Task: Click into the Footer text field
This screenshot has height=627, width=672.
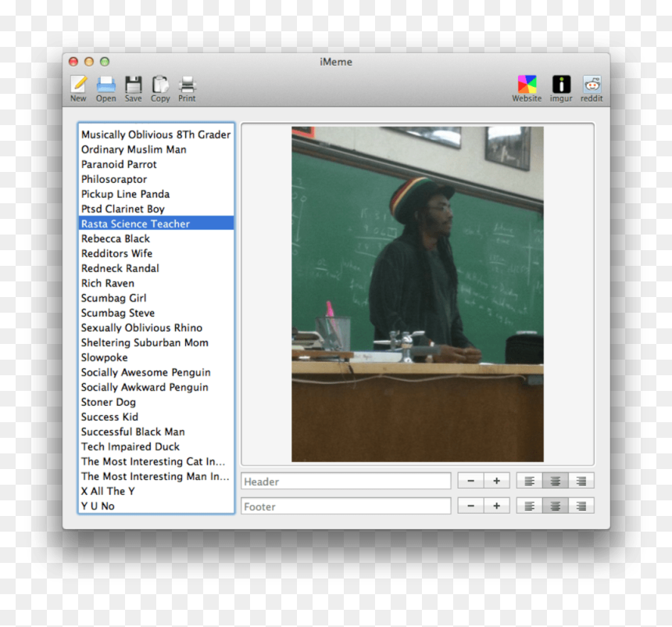Action: (346, 506)
